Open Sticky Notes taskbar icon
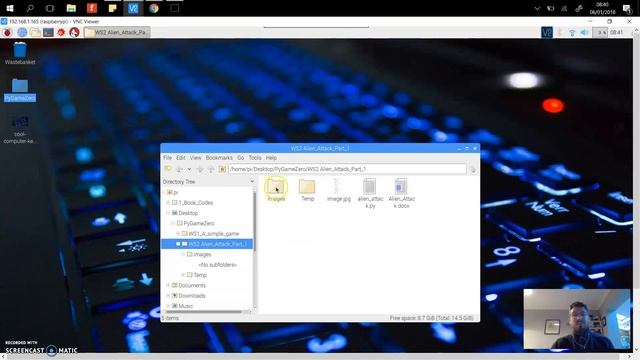 coord(112,8)
